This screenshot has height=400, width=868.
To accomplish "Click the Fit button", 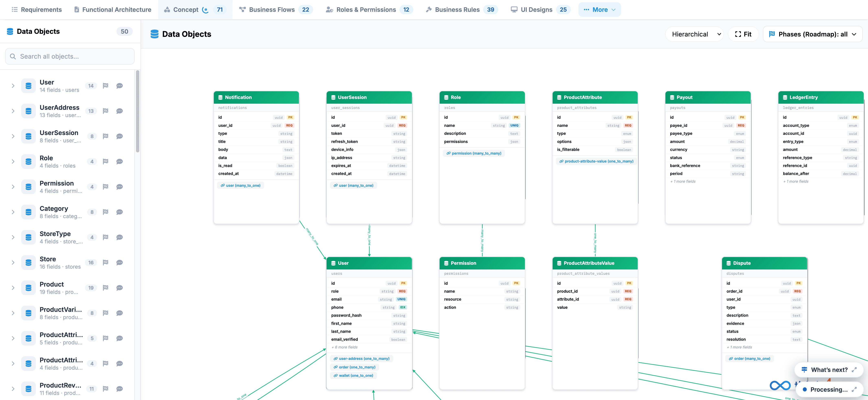I will click(743, 34).
